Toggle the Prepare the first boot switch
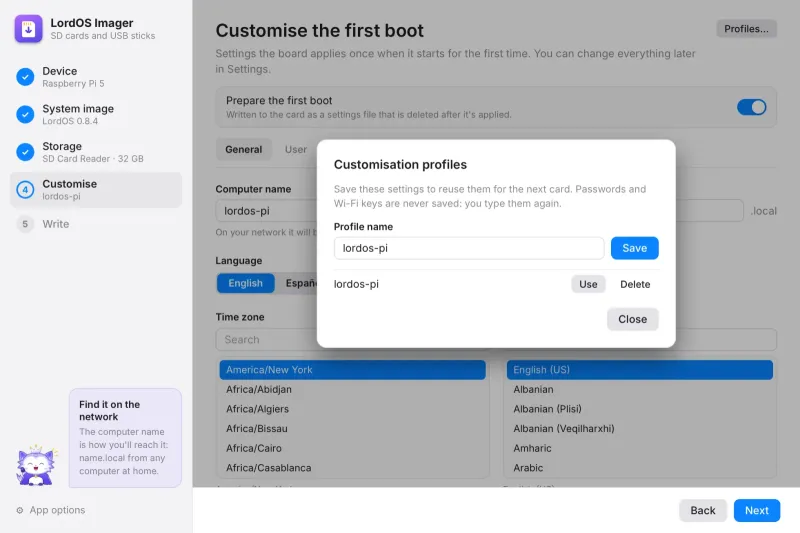 coord(751,107)
